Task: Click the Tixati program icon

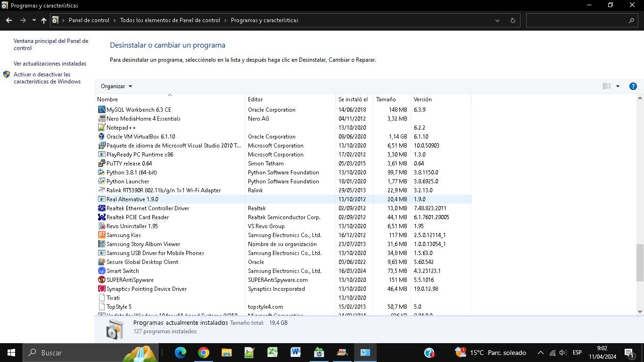Action: click(x=101, y=298)
